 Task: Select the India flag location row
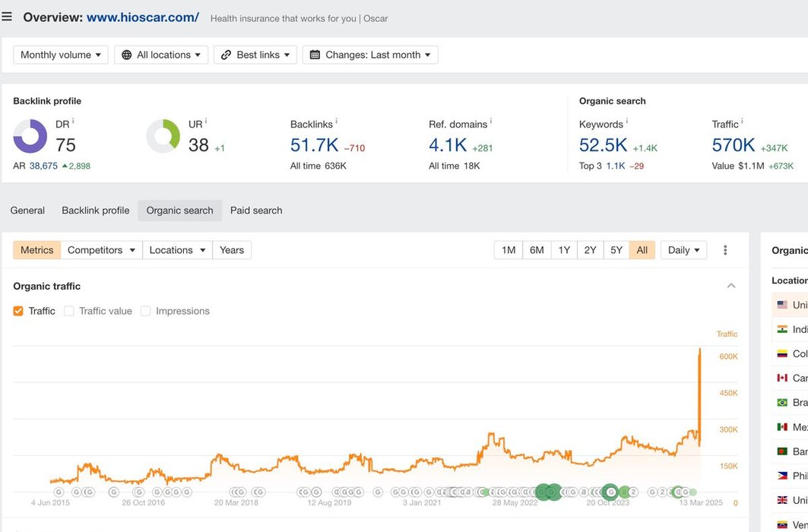(790, 330)
